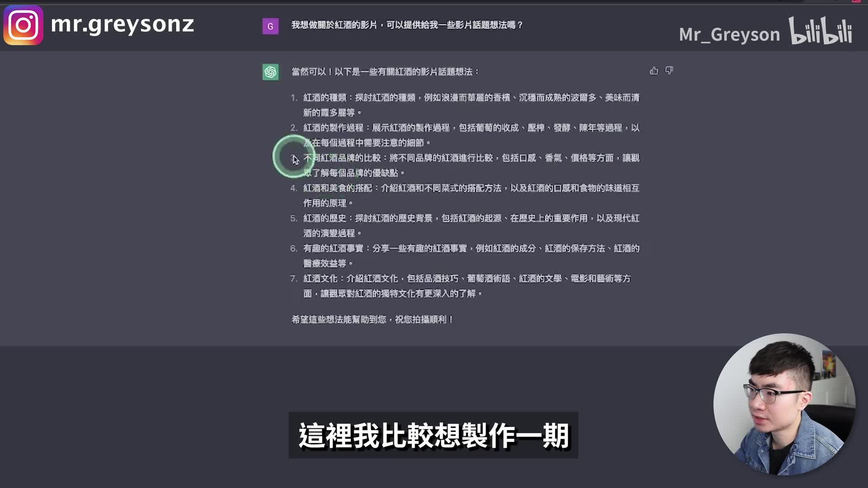Click the purple G user avatar
Screen dimensions: 868x488
270,26
